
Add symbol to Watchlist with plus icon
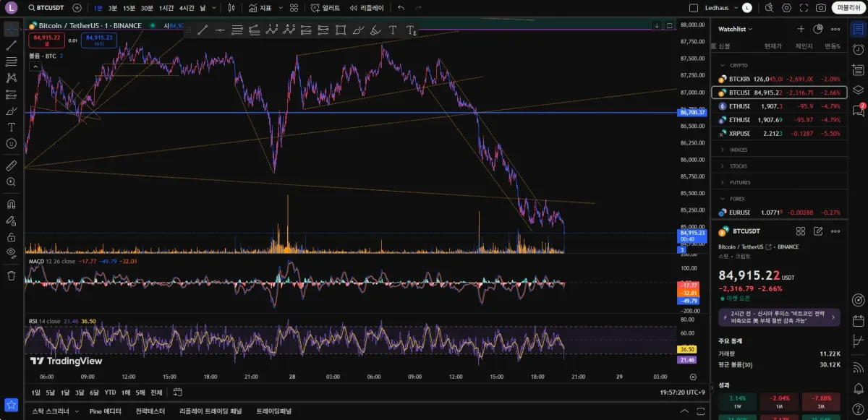(801, 29)
